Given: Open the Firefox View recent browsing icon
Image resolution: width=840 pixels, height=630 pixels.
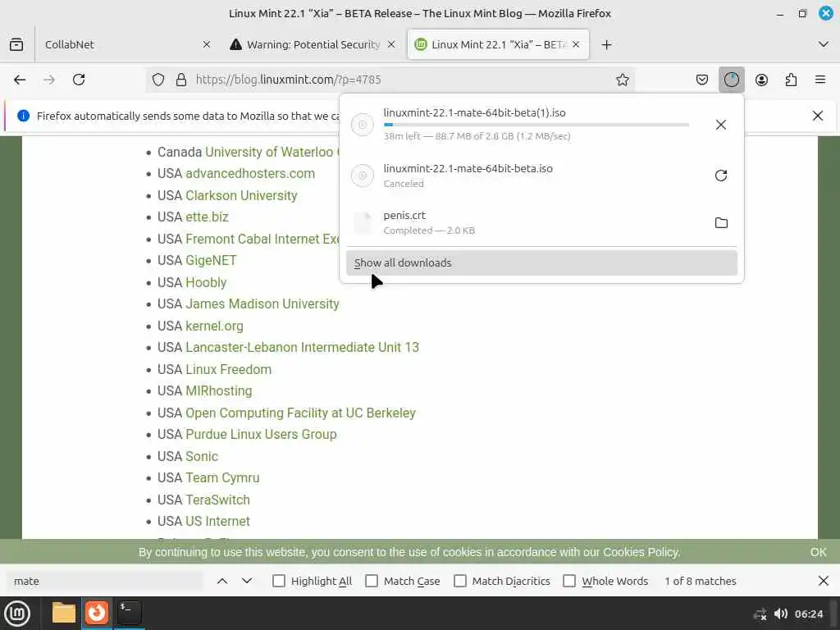Looking at the screenshot, I should [x=16, y=44].
